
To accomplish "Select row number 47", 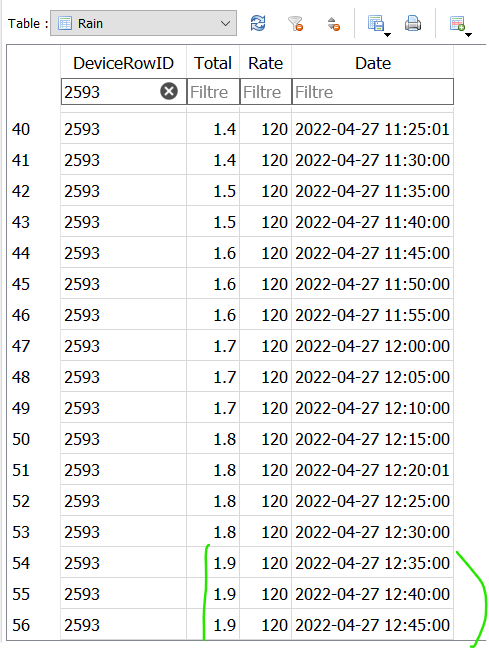I will pyautogui.click(x=21, y=346).
